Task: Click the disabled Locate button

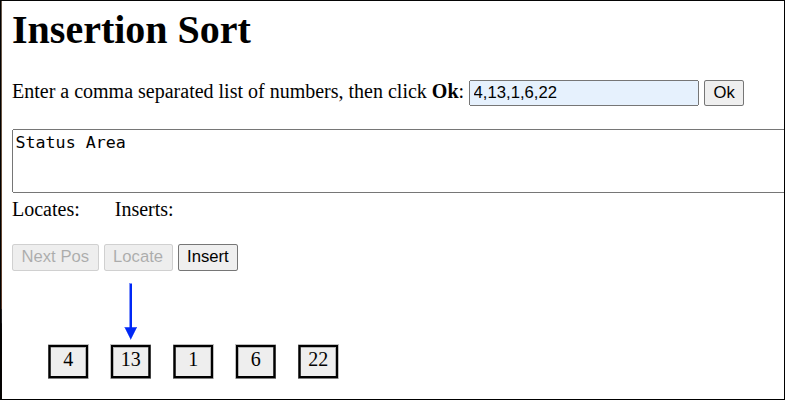Action: tap(138, 257)
